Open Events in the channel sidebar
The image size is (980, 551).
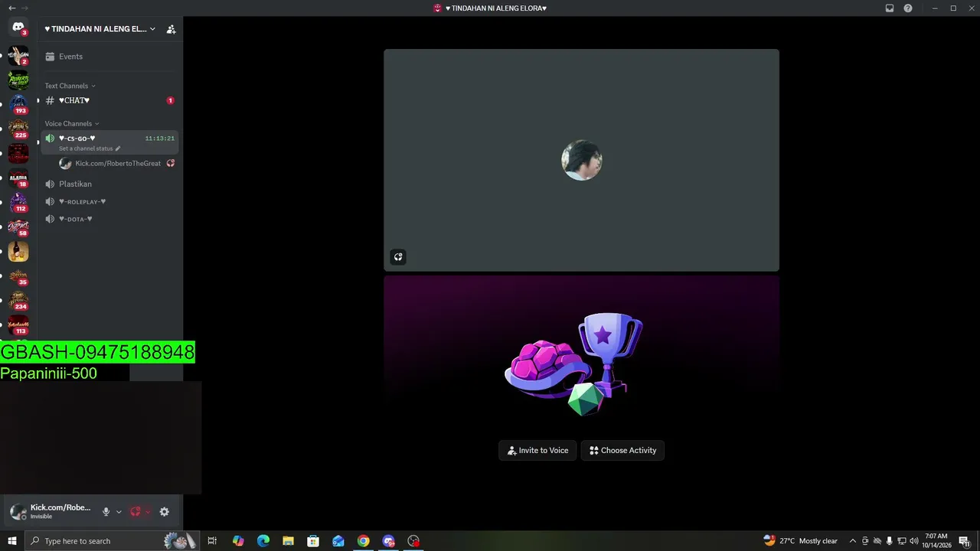[109, 57]
